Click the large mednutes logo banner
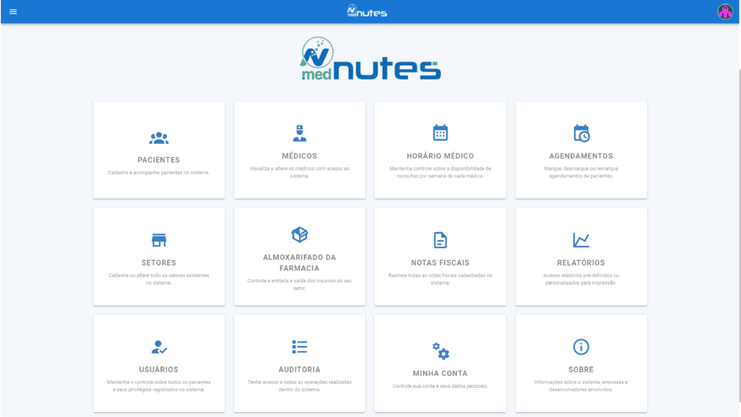 tap(370, 59)
